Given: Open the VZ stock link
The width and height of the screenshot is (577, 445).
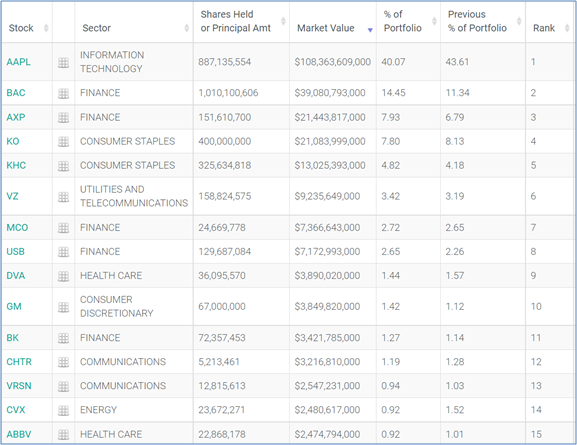Looking at the screenshot, I should pos(12,196).
